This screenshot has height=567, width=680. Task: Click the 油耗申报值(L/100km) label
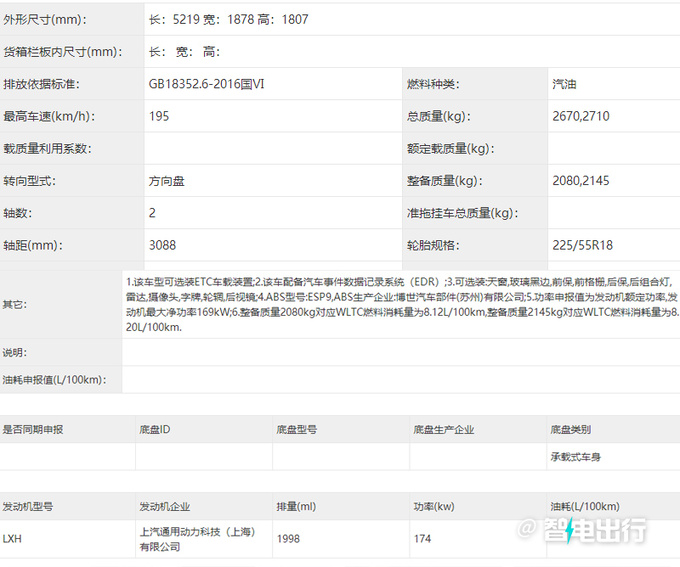point(55,380)
